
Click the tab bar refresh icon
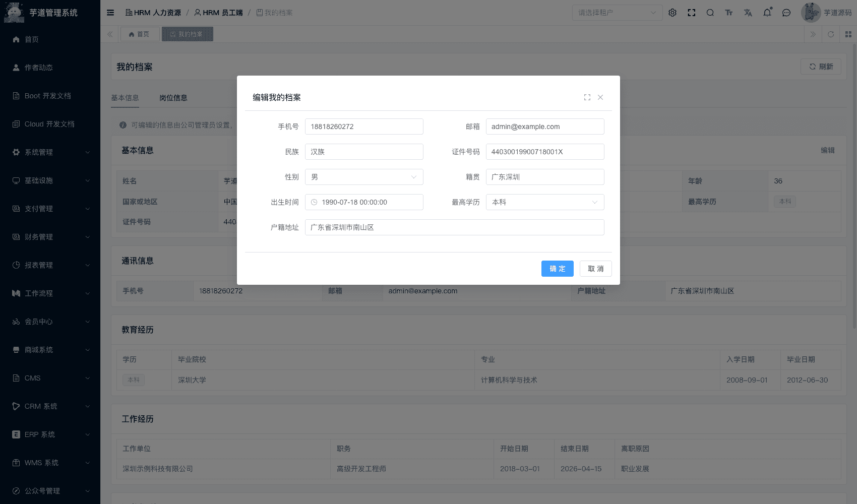(x=831, y=34)
